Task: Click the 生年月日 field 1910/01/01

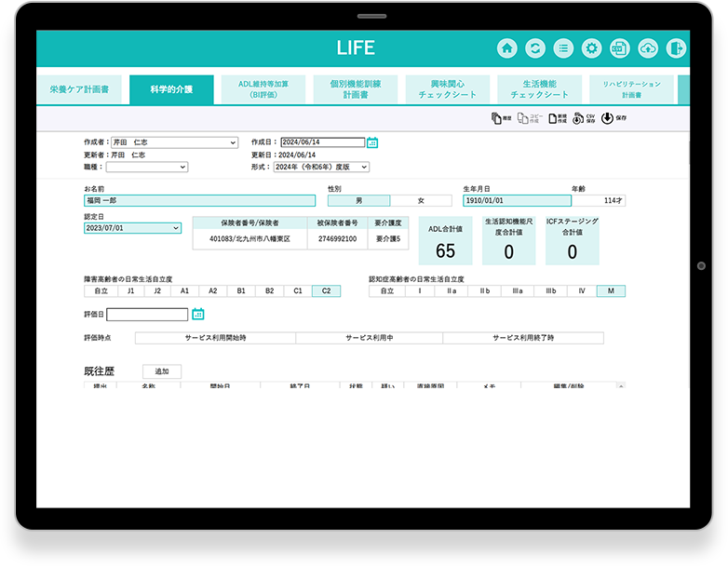Action: pyautogui.click(x=518, y=200)
